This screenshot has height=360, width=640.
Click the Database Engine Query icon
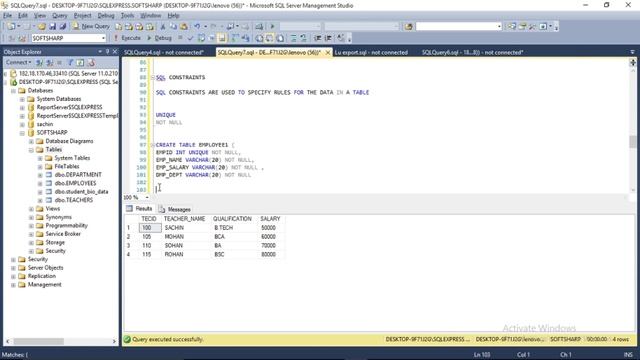coord(118,26)
